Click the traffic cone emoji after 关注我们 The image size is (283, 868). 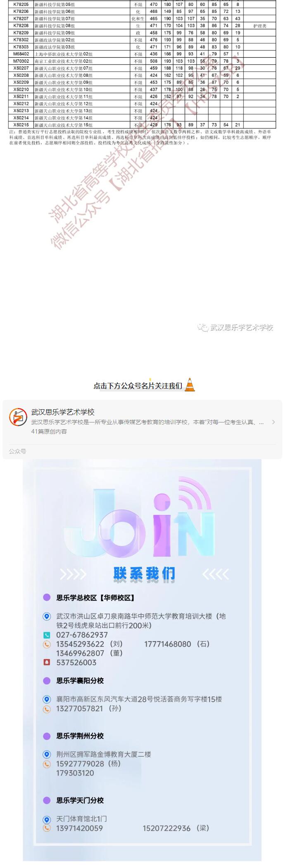(190, 384)
